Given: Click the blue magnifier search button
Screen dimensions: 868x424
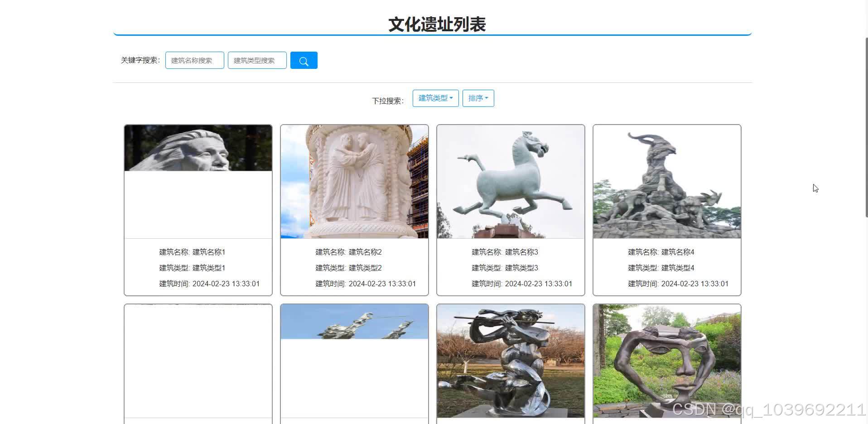Looking at the screenshot, I should click(x=304, y=60).
